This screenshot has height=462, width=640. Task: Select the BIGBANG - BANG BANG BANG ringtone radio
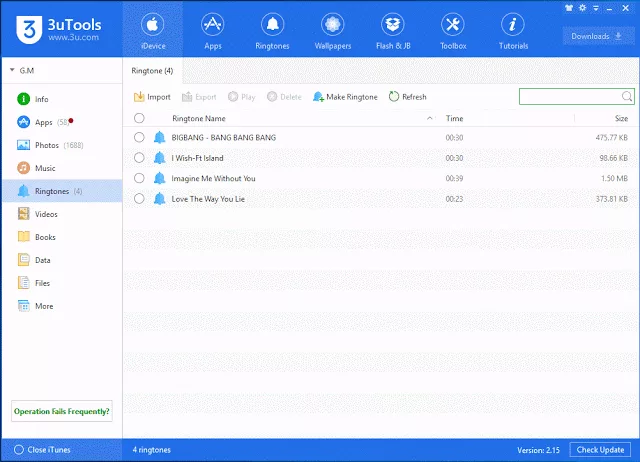[x=139, y=138]
